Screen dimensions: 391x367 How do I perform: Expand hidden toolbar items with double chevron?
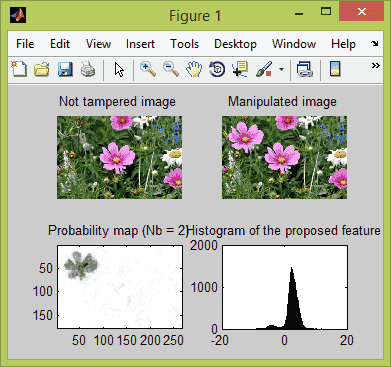point(376,66)
